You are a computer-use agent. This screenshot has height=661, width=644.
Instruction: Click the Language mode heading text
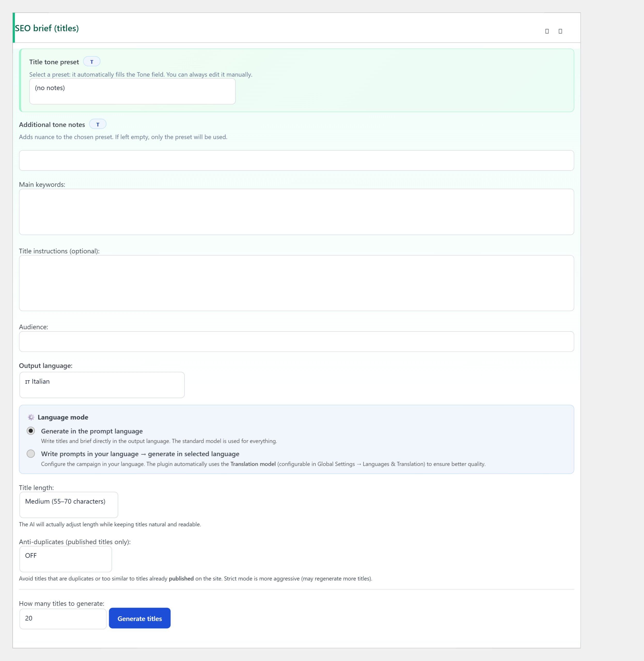(63, 418)
